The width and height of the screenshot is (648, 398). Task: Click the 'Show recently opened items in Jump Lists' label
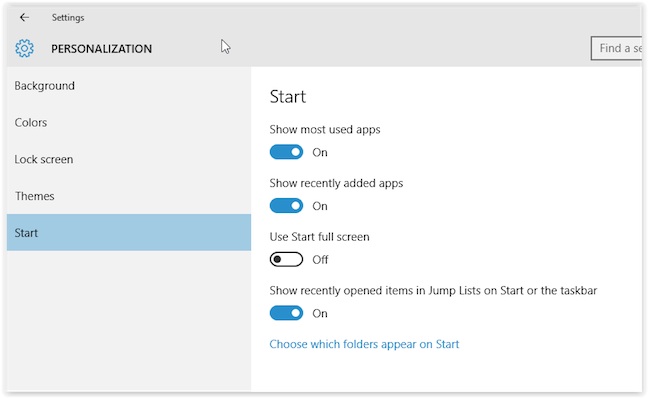coord(433,291)
